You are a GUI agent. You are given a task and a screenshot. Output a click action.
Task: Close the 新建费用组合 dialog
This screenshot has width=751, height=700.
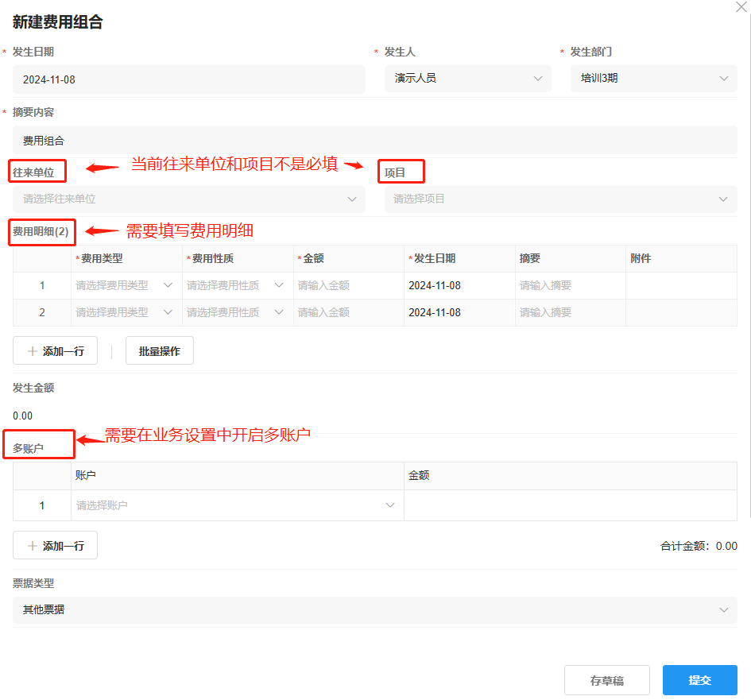tap(741, 6)
